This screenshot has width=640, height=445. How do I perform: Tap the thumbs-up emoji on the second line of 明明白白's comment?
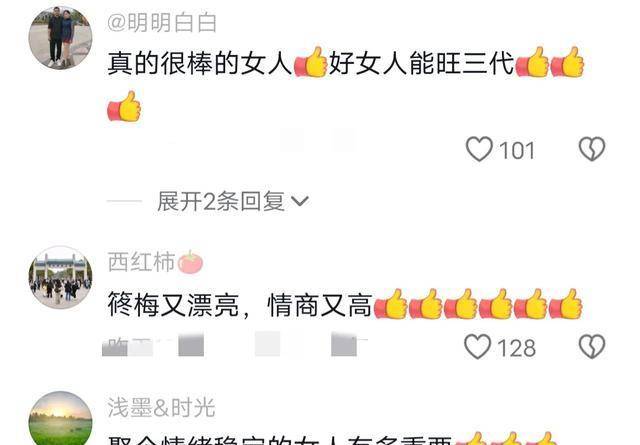click(124, 106)
